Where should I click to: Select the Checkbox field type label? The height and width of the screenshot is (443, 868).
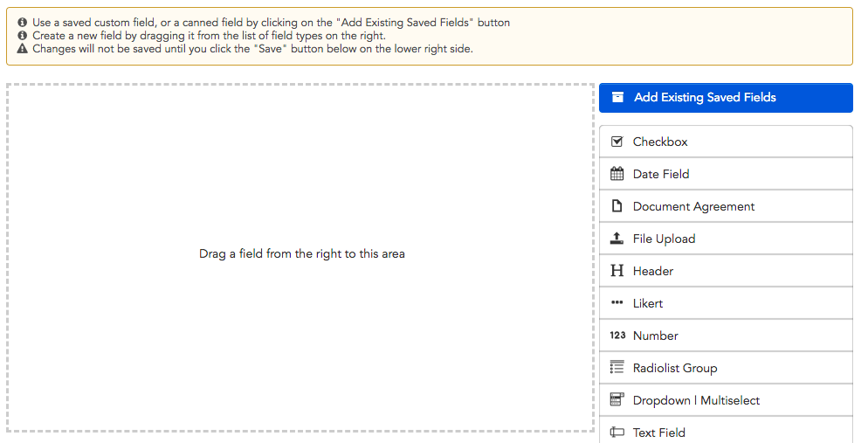pos(660,142)
